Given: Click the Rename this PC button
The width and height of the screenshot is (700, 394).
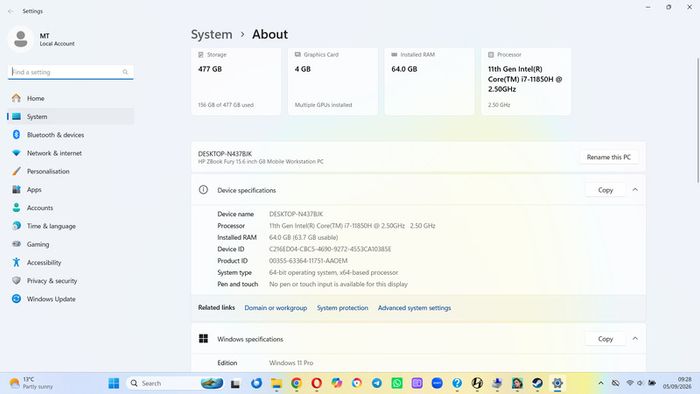Looking at the screenshot, I should [x=608, y=157].
